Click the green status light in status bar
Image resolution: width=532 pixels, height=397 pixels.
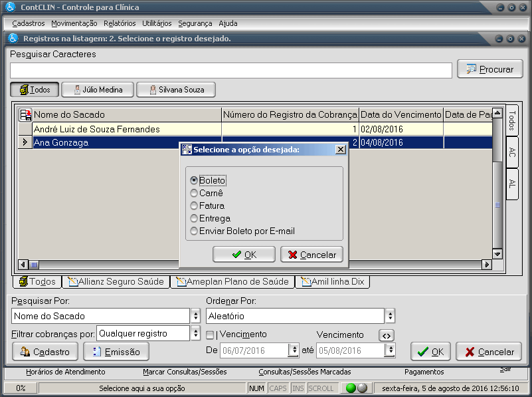tap(351, 388)
